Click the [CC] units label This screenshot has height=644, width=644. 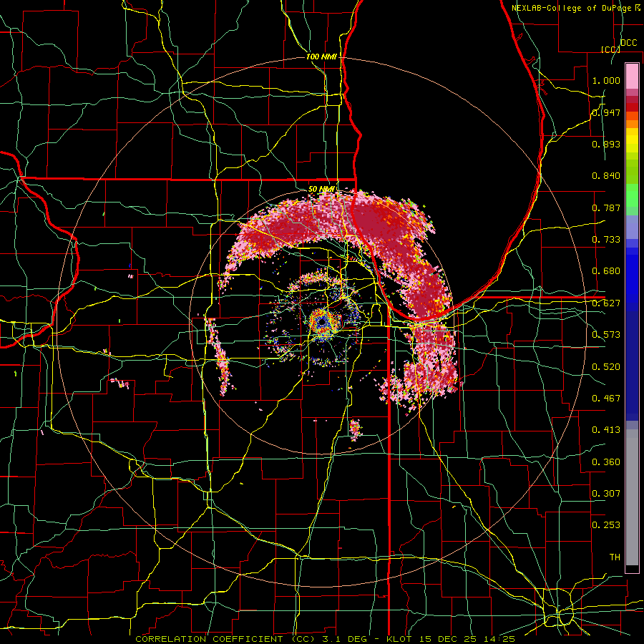610,49
